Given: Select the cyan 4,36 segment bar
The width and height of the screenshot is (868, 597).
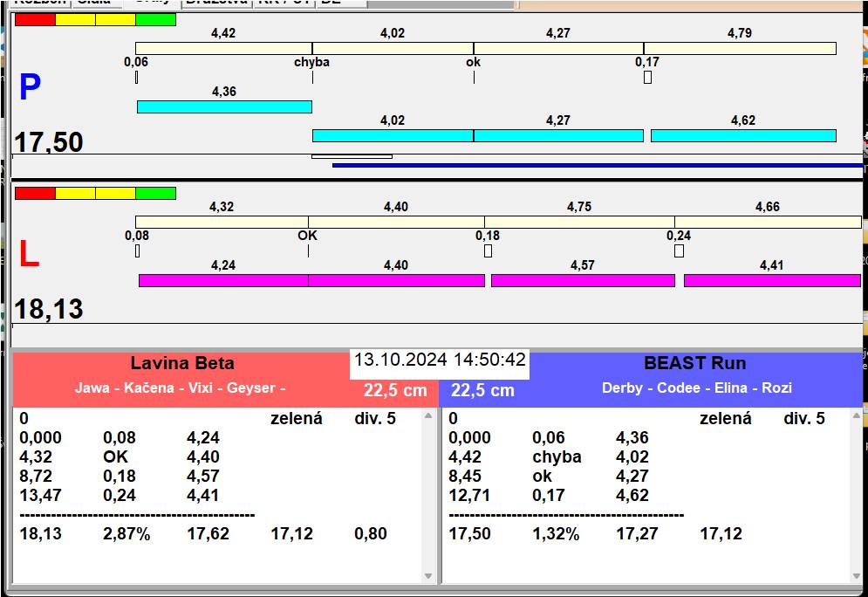Looking at the screenshot, I should click(224, 106).
